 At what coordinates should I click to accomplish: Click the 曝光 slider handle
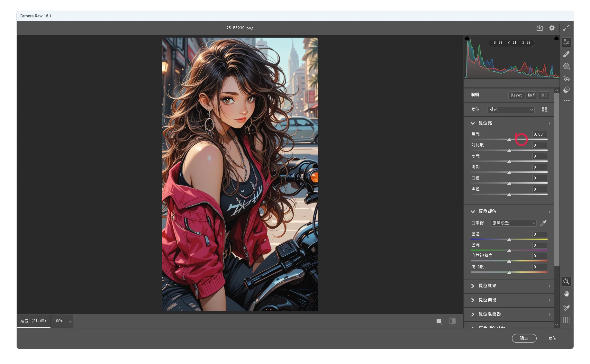[x=509, y=140]
